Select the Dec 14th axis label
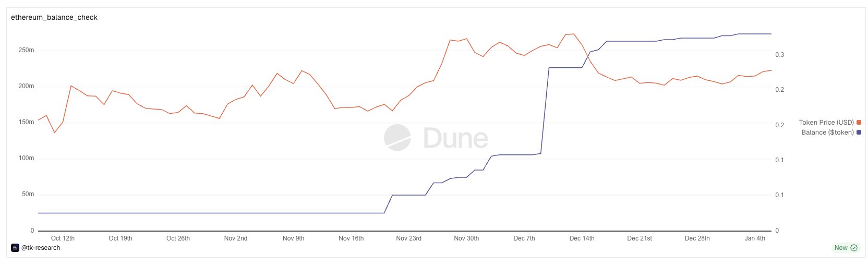 582,238
